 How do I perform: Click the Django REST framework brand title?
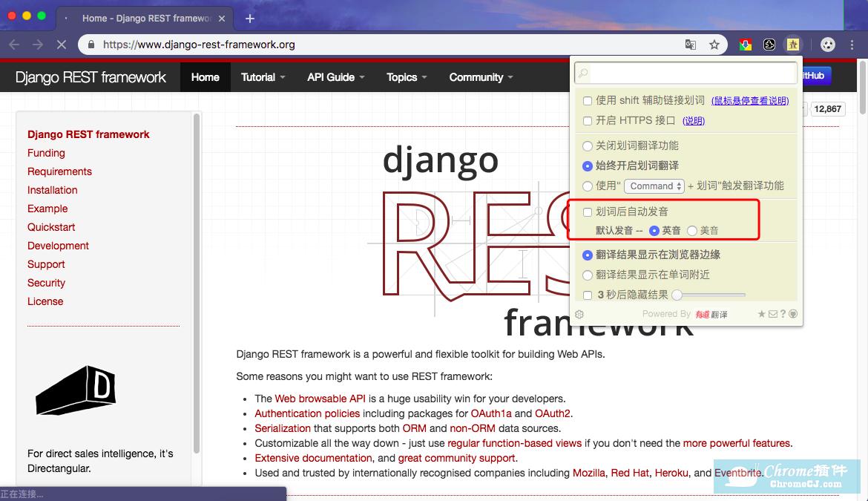tap(91, 77)
